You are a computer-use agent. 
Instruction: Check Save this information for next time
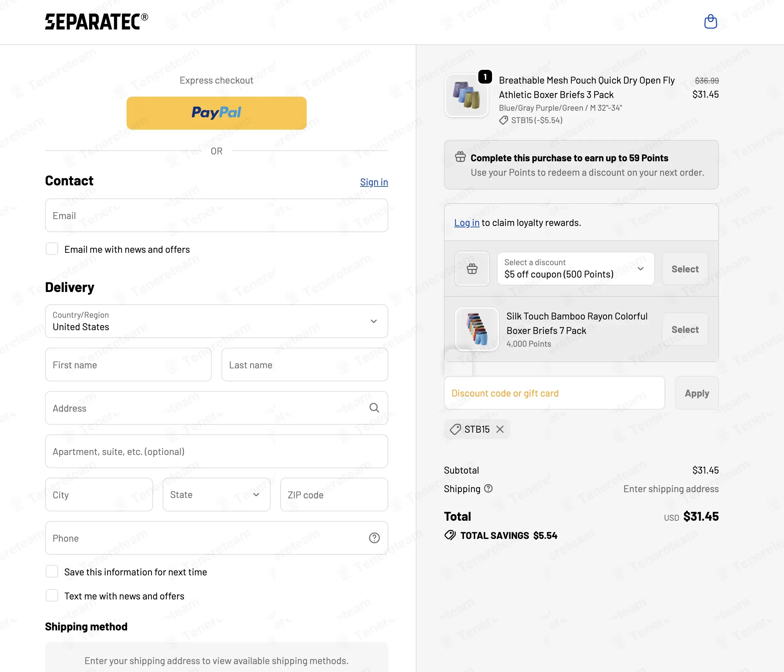[x=52, y=571]
